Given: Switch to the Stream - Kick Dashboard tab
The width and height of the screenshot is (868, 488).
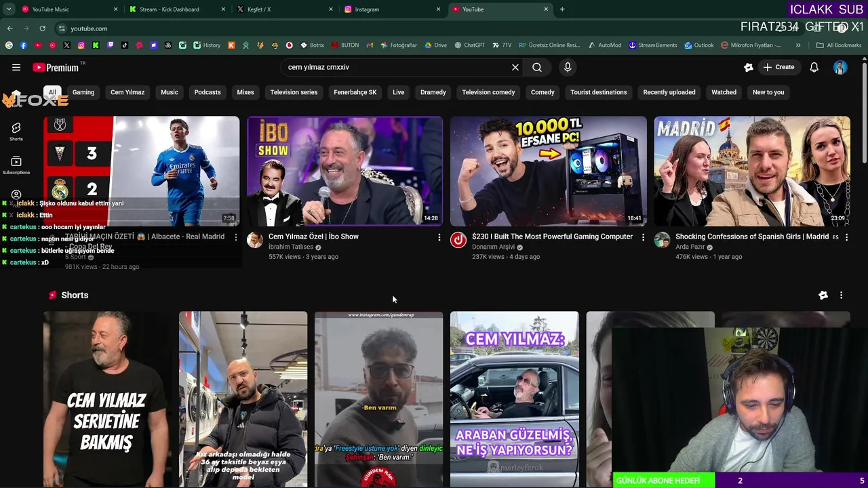Looking at the screenshot, I should pos(176,9).
